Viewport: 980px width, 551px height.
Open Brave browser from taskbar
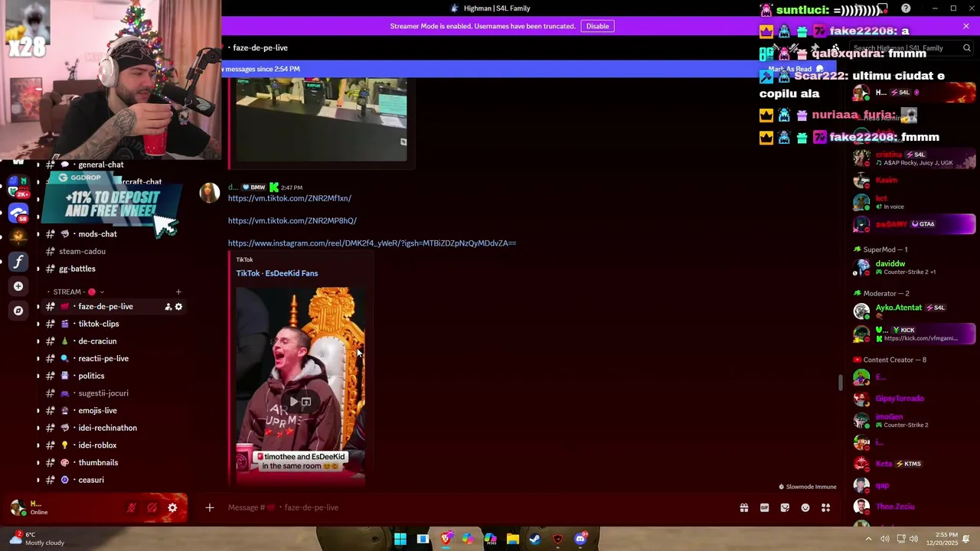point(446,540)
